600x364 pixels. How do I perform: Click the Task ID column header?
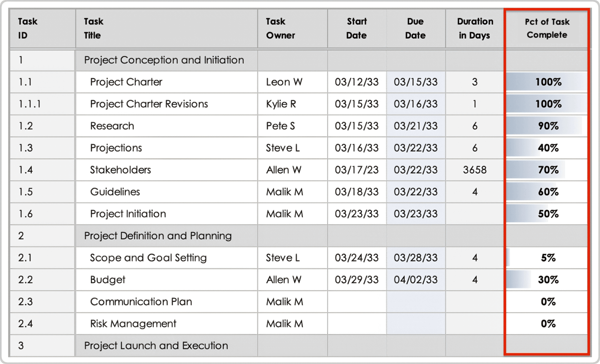pyautogui.click(x=27, y=28)
